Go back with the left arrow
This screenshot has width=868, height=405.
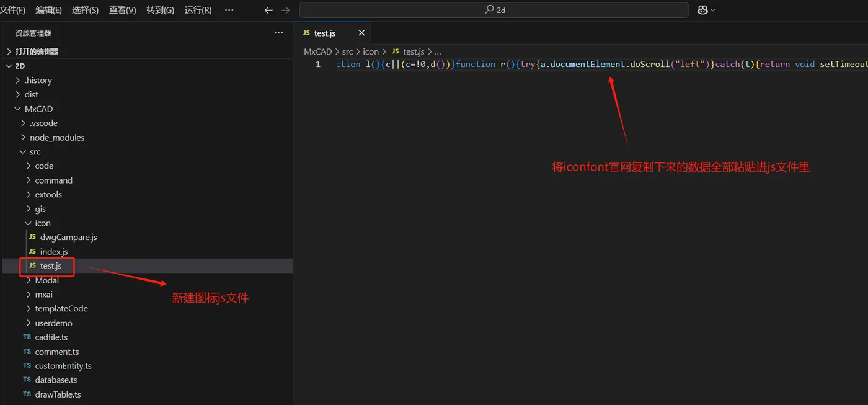268,10
